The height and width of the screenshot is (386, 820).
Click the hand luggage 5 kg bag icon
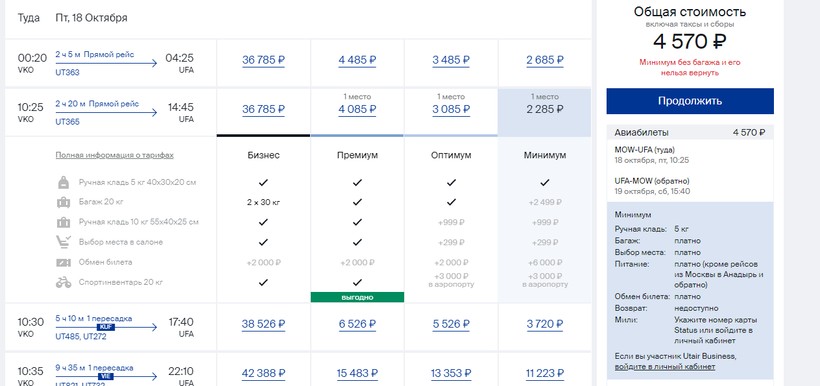63,183
